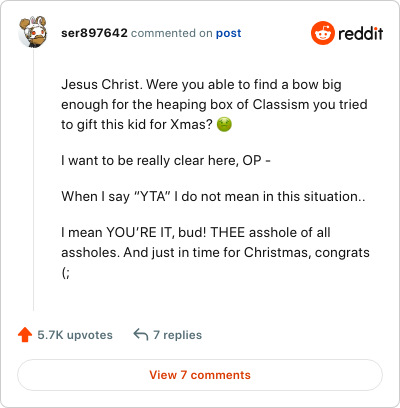The image size is (400, 408).
Task: Click the nauseated face emoji
Action: tap(224, 125)
